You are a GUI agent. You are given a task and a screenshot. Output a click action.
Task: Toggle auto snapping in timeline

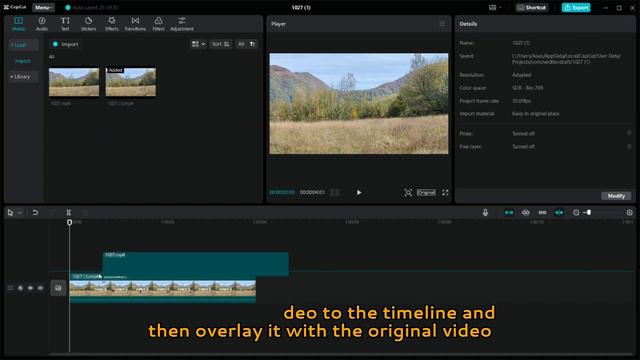tap(526, 213)
